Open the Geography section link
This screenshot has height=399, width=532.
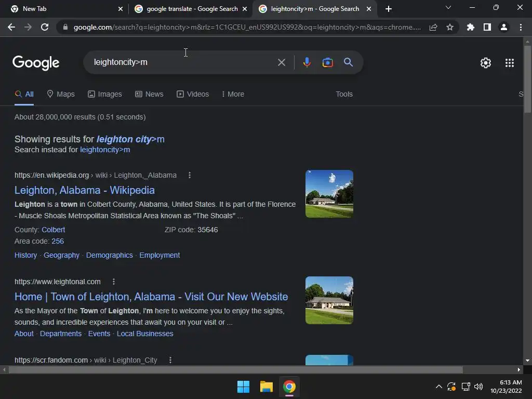pos(61,255)
